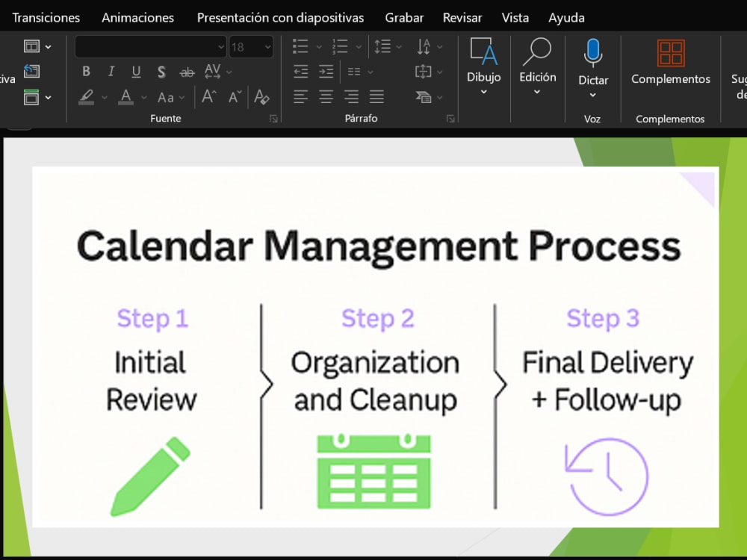Apply bulleted list
Image resolution: width=747 pixels, height=560 pixels.
tap(300, 46)
